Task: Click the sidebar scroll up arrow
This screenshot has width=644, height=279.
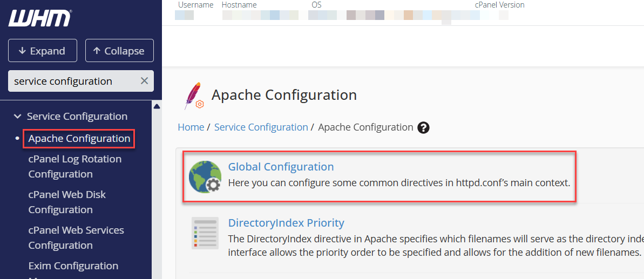Action: (x=157, y=107)
